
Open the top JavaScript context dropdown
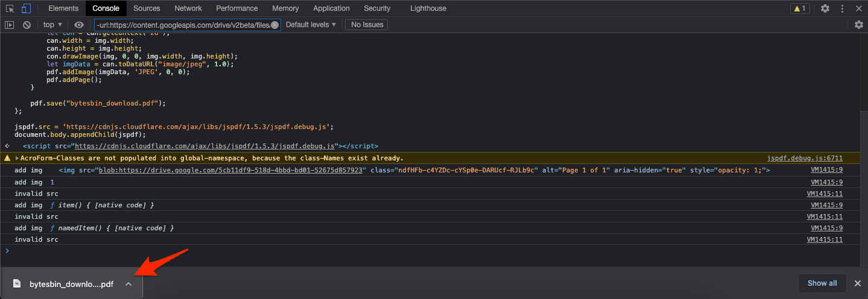click(52, 25)
